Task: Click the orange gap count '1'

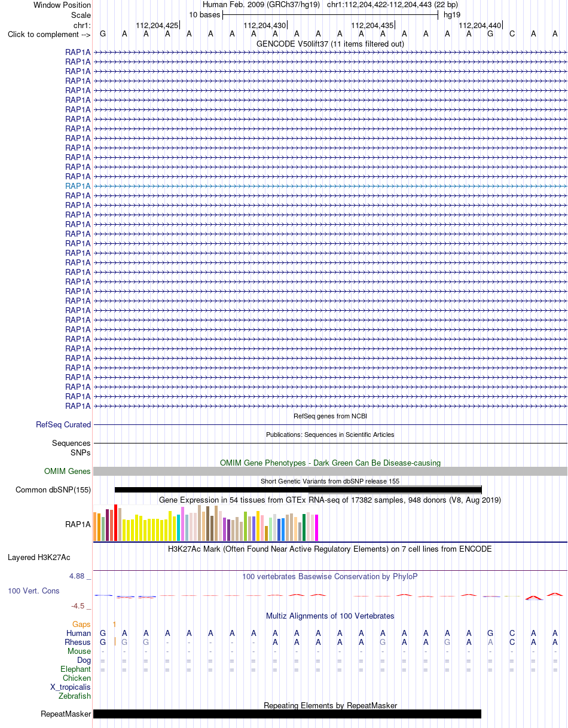Action: 114,624
